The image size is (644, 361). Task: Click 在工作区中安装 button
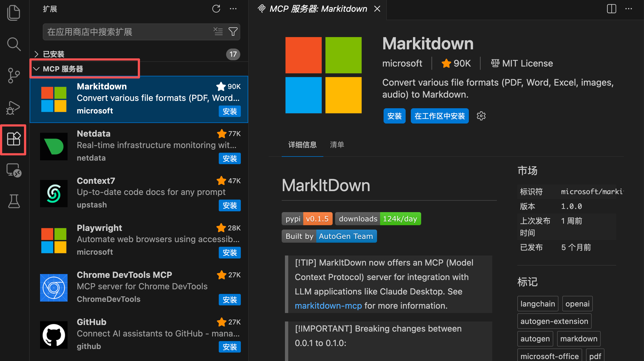pos(439,116)
